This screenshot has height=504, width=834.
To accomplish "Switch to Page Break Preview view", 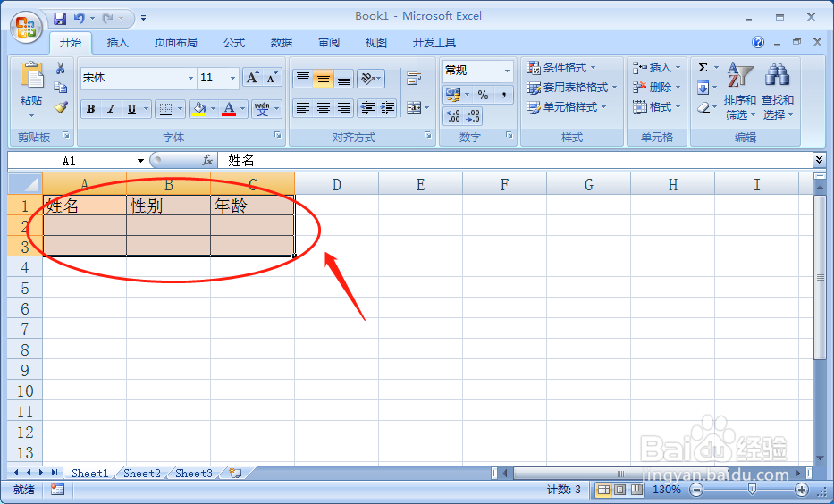I will pos(637,490).
